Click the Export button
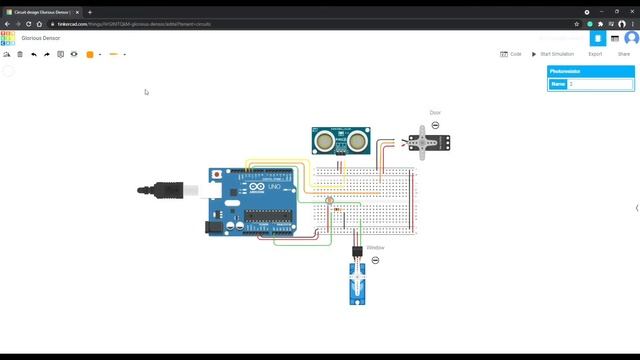 tap(595, 54)
